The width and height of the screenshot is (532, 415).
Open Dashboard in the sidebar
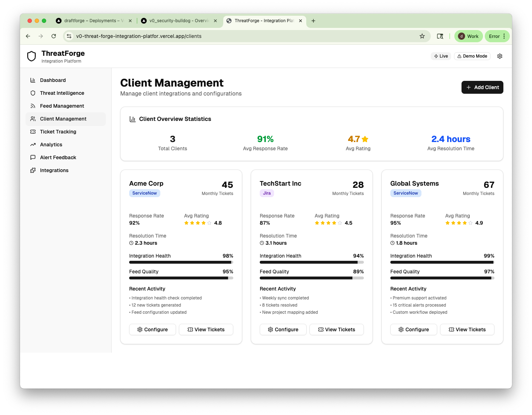(x=65, y=80)
